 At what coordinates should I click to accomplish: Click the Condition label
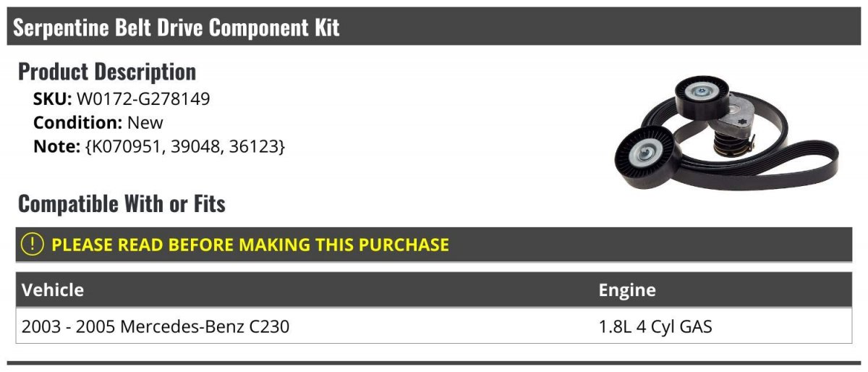77,122
